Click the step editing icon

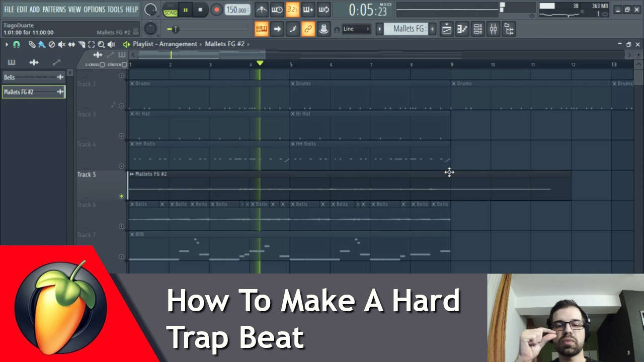tap(292, 29)
